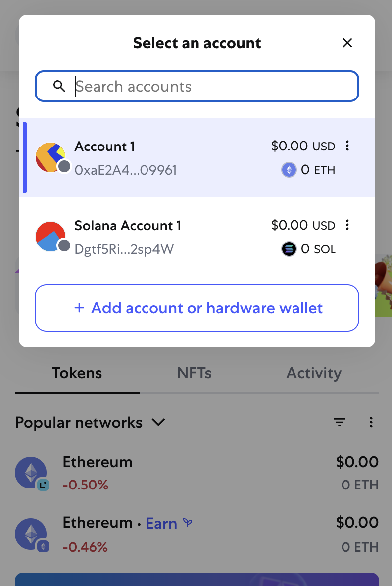The width and height of the screenshot is (392, 586).
Task: Open token list more options menu
Action: [371, 422]
